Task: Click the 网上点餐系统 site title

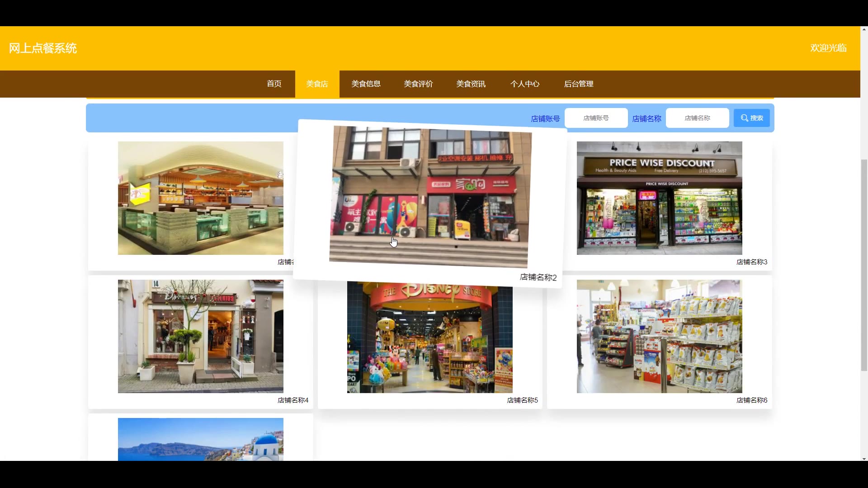Action: coord(43,48)
